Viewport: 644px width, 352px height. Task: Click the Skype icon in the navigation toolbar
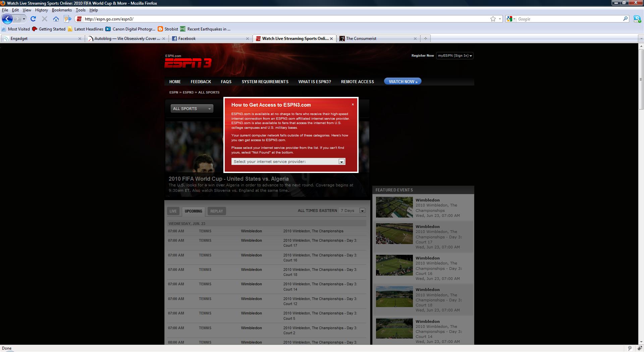pos(637,19)
